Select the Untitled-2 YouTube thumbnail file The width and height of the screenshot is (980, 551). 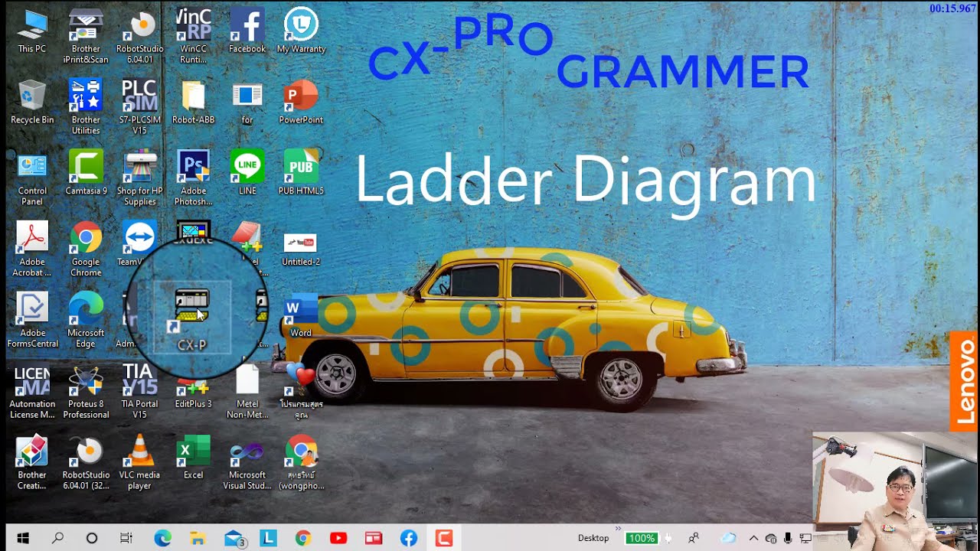(x=301, y=249)
